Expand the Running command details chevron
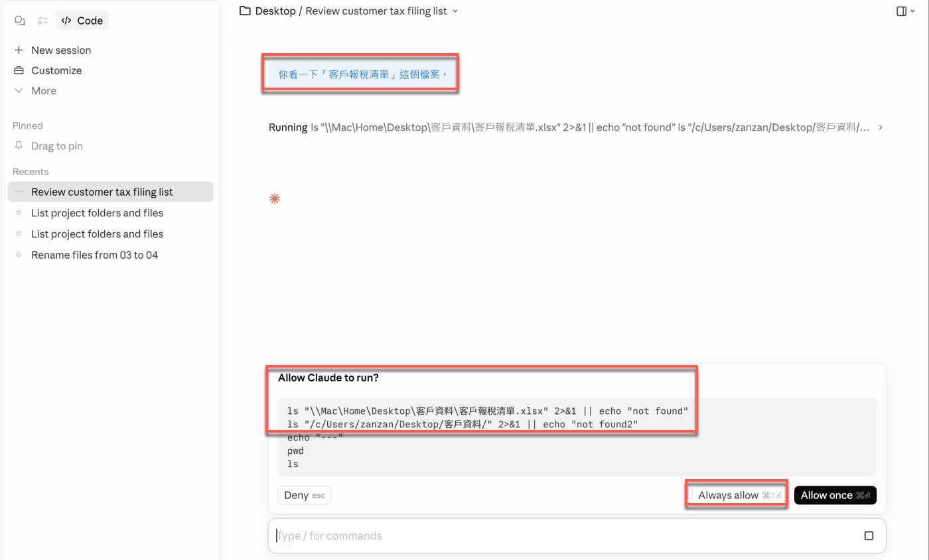The image size is (929, 560). (880, 127)
